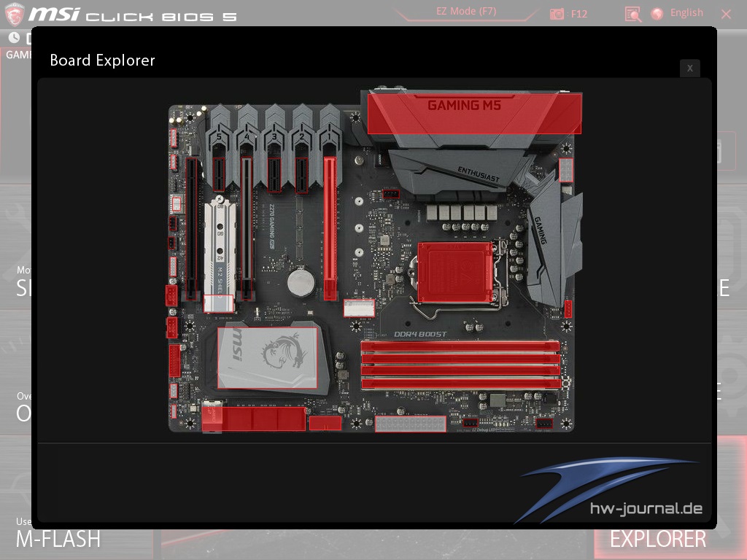
Task: Open the M-FLASH section in BIOS window
Action: [58, 539]
